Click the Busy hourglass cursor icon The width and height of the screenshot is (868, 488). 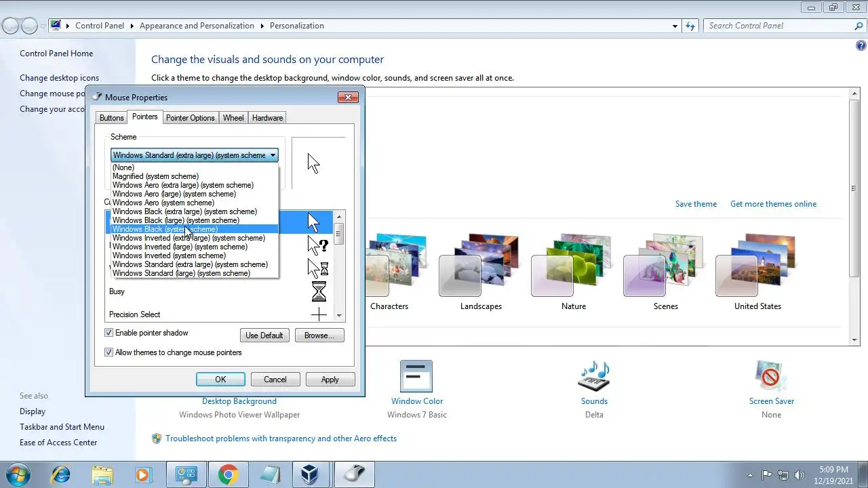319,291
